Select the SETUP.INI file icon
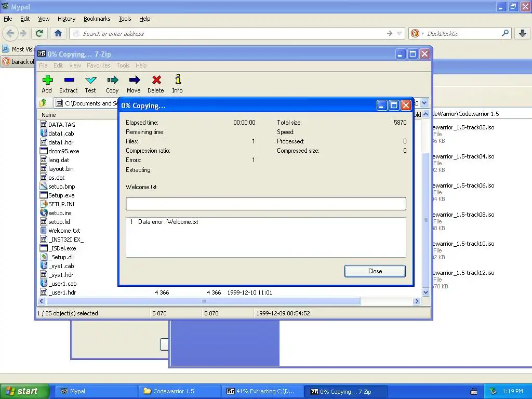Image resolution: width=532 pixels, height=399 pixels. pos(44,204)
